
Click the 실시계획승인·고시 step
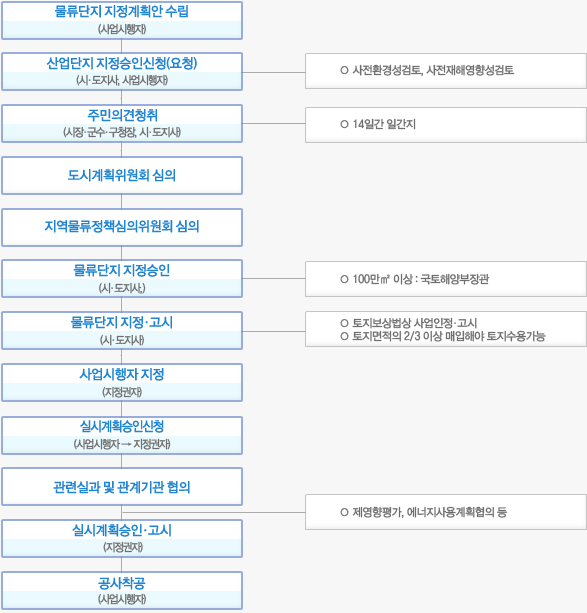(122, 538)
